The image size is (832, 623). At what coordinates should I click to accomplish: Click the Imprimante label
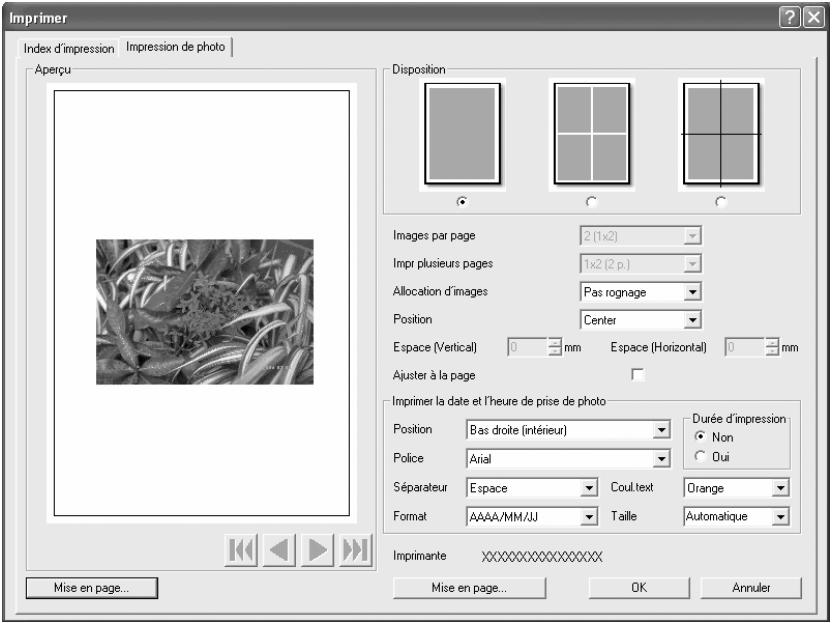420,556
